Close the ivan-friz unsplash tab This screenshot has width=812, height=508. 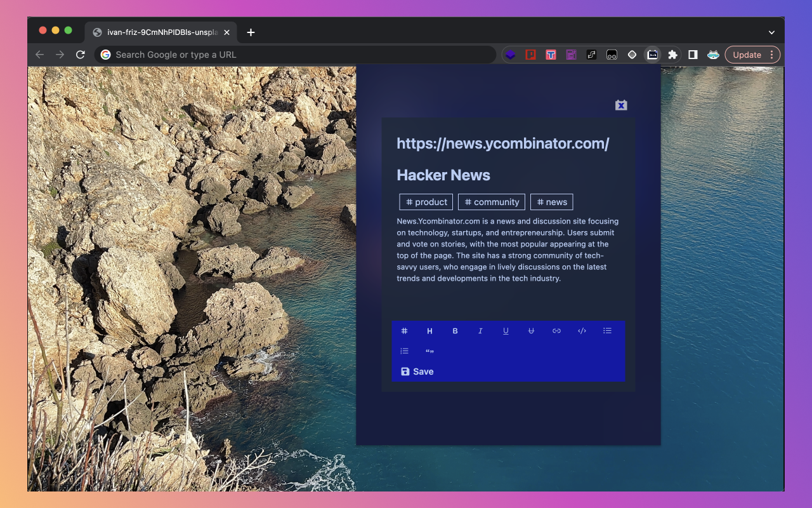[226, 32]
